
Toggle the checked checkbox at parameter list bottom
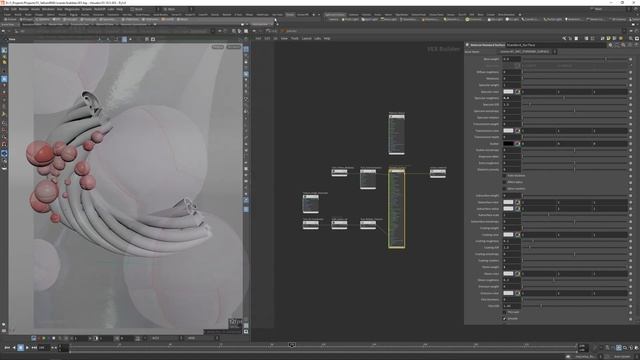click(x=504, y=318)
